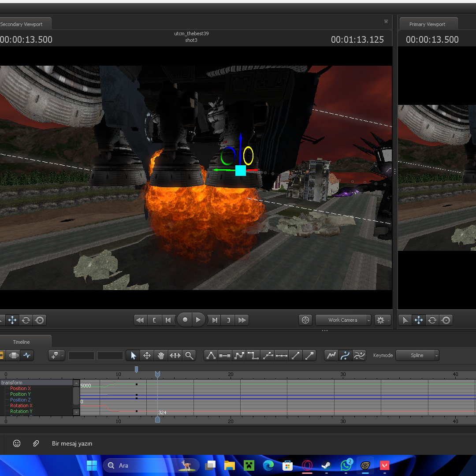Toggle the record button
Image resolution: width=476 pixels, height=476 pixels.
pyautogui.click(x=185, y=320)
